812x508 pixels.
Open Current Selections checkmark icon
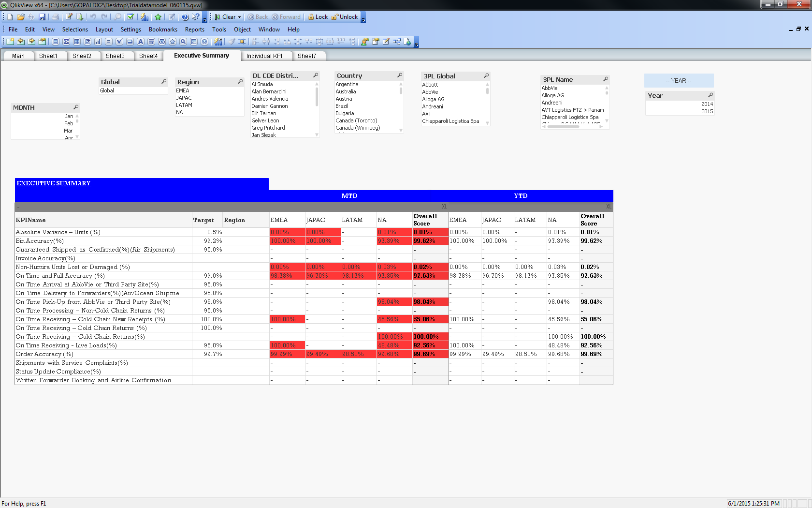coord(130,17)
